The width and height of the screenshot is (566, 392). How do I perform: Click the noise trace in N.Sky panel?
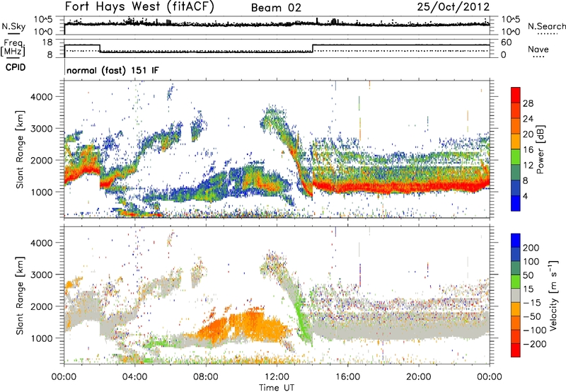pos(277,23)
